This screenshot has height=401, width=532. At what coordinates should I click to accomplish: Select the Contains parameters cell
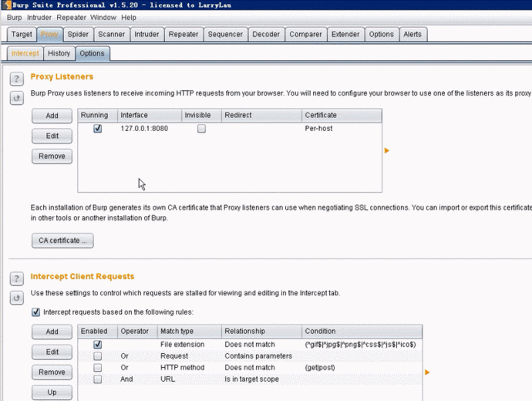258,356
